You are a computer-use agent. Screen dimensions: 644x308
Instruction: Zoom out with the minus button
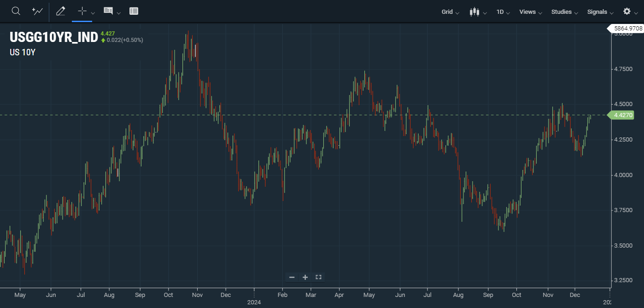(x=292, y=277)
